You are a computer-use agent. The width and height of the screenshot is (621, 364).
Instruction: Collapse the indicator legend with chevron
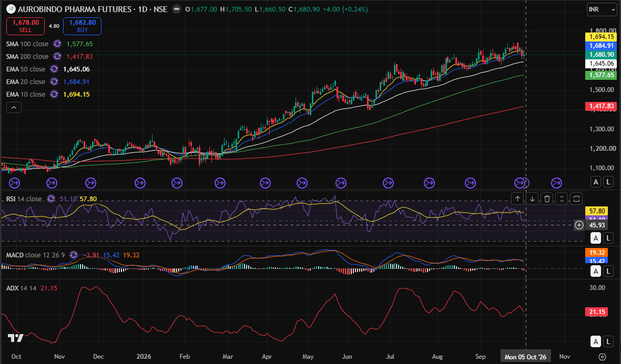14,107
